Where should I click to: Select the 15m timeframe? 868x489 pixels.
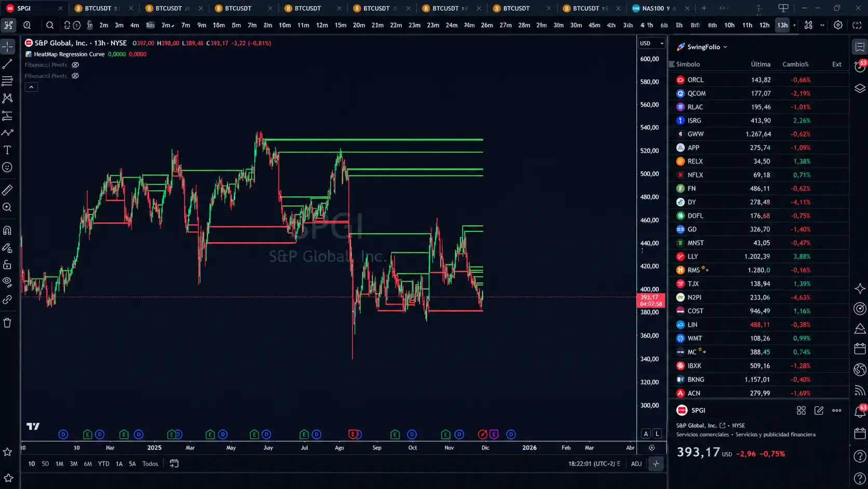tap(340, 25)
